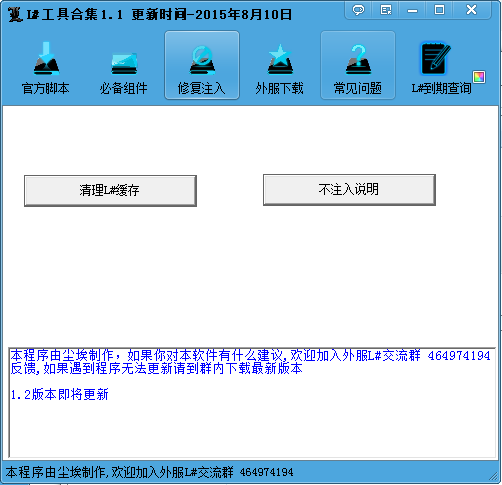502x485 pixels.
Task: Click inside the blue announcement text box
Action: (x=252, y=402)
